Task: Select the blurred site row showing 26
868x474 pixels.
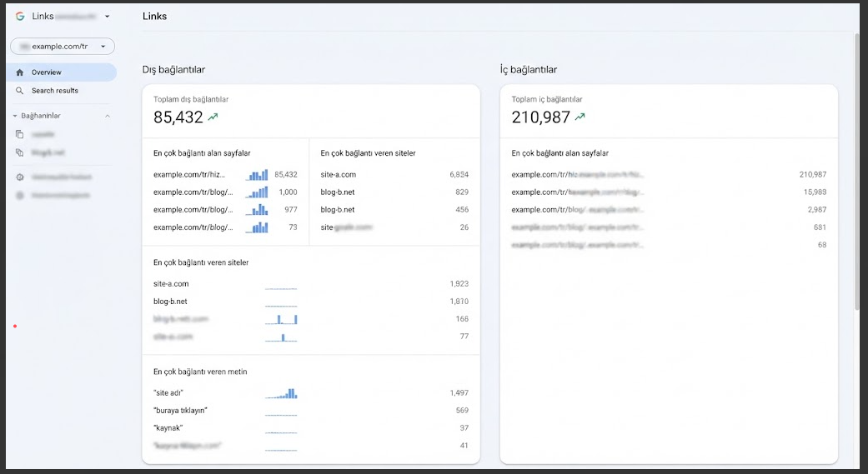Action: coord(394,227)
